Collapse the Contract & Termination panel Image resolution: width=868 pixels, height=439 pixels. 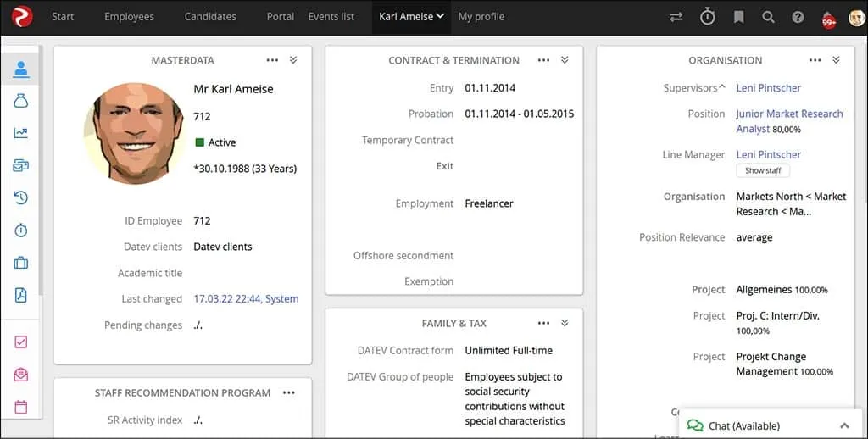point(565,60)
